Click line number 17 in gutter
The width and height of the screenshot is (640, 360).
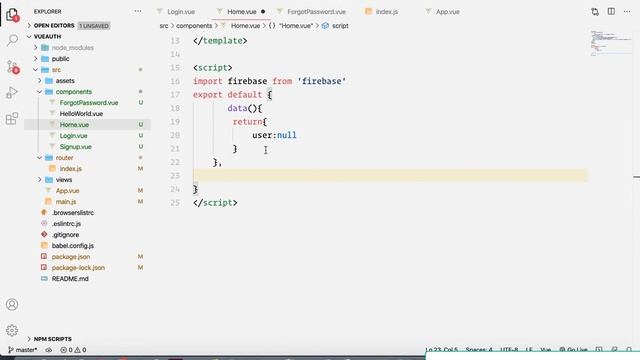click(x=175, y=95)
